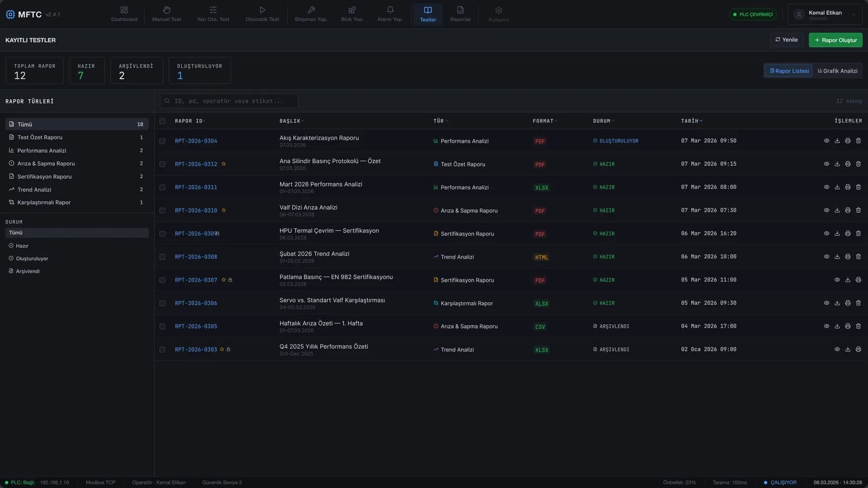Viewport: 868px width, 488px height.
Task: Click the PLC ÇEVRİMİÇİ status badge
Action: (x=753, y=15)
